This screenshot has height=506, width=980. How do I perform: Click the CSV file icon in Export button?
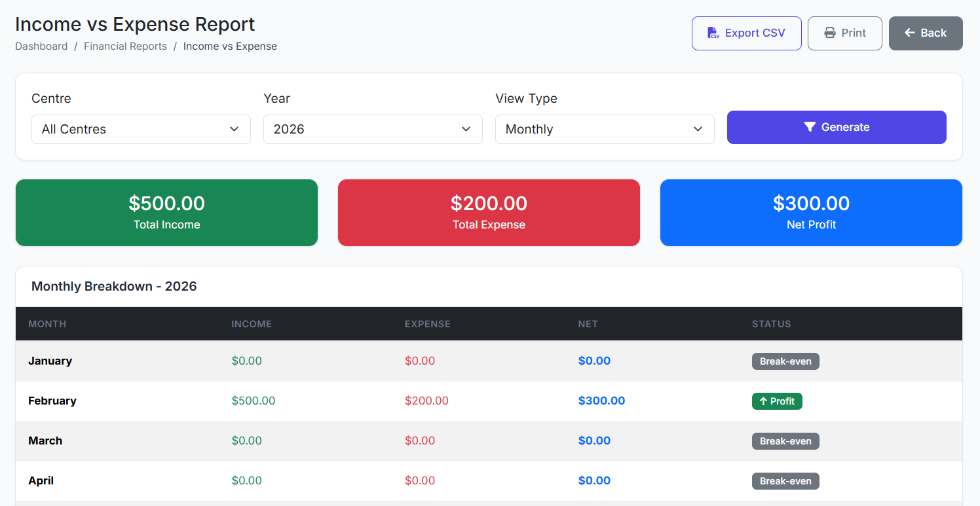[713, 33]
